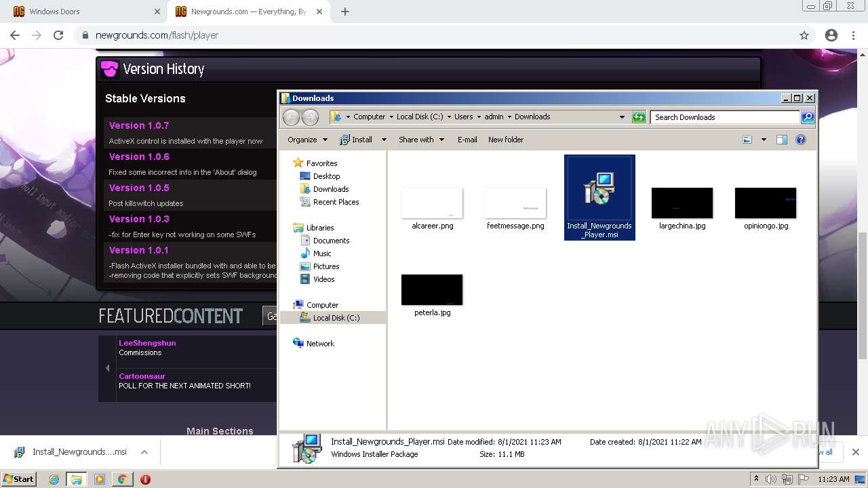Open Organize menu

click(307, 140)
